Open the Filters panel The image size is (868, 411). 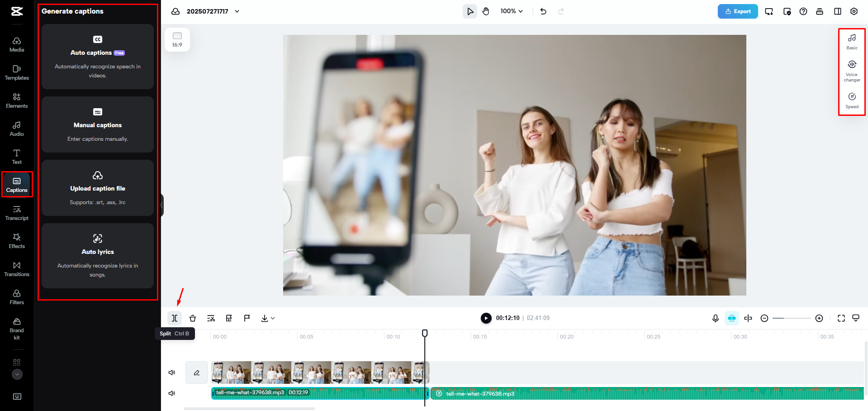(17, 297)
